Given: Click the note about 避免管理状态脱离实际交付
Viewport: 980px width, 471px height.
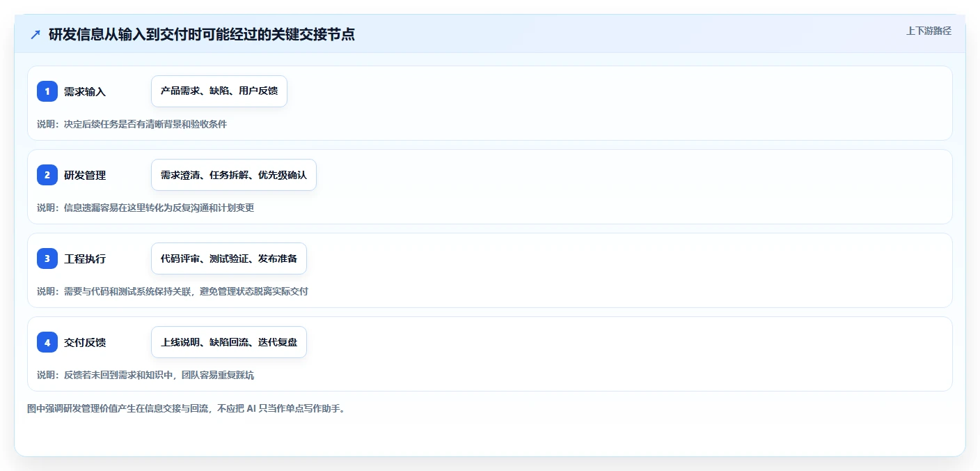Looking at the screenshot, I should click(x=173, y=291).
